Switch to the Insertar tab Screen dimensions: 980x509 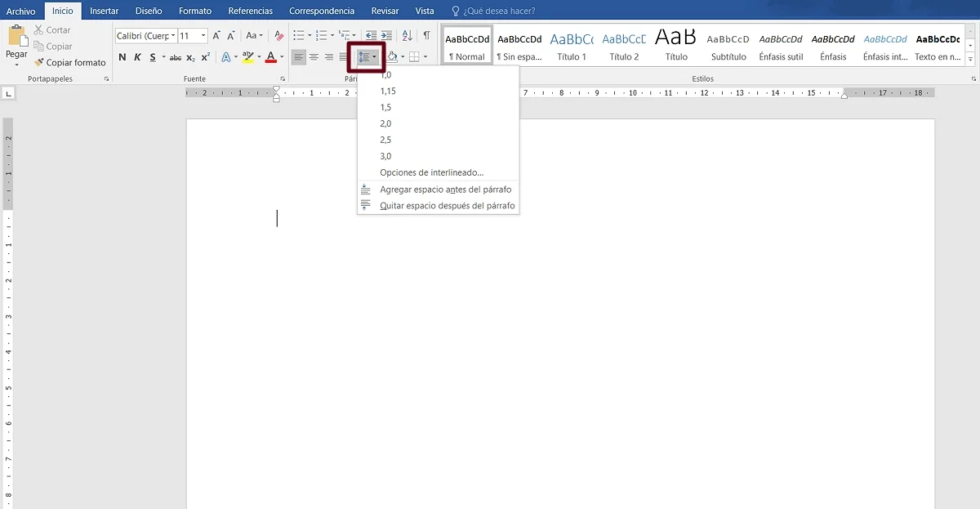pyautogui.click(x=104, y=11)
